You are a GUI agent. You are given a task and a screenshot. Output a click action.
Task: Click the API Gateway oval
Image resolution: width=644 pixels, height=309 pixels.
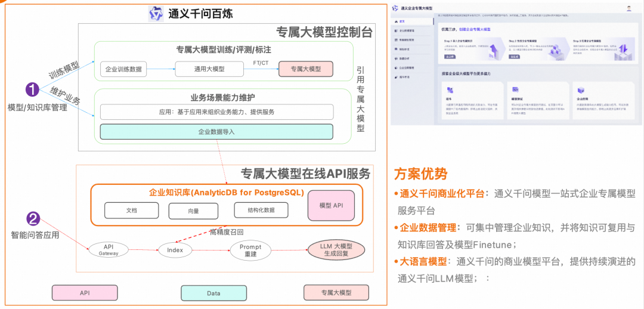tap(109, 249)
